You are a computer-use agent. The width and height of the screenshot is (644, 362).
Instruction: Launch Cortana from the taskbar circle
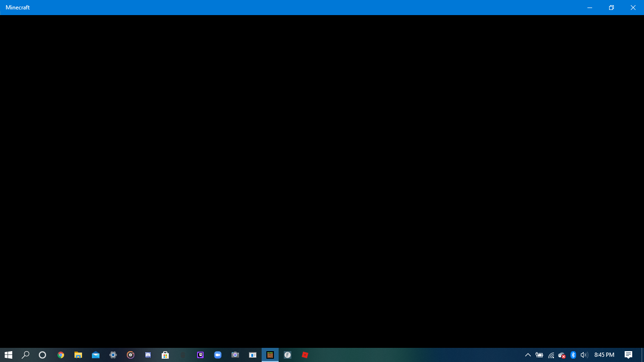pos(42,355)
